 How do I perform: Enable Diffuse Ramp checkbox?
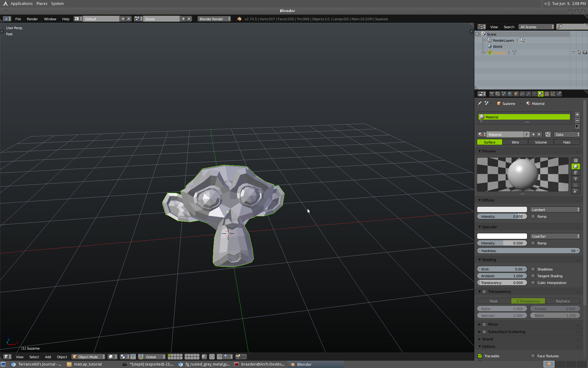[533, 216]
